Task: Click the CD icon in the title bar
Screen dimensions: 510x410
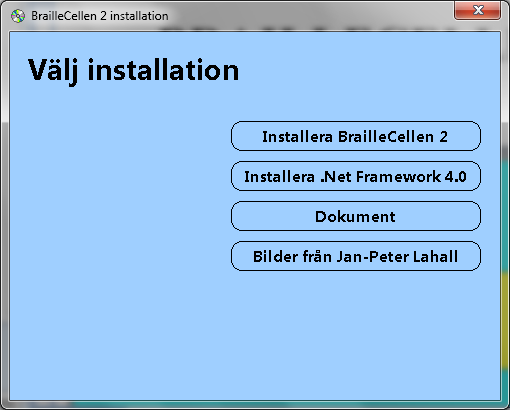Action: tap(18, 16)
